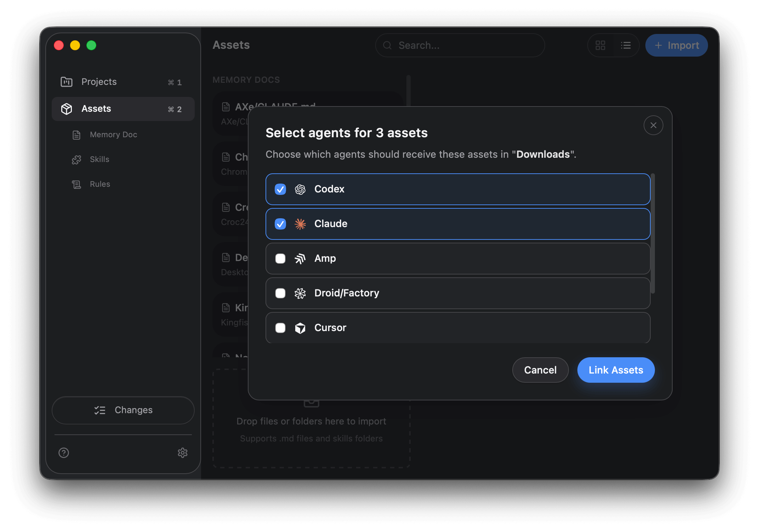Viewport: 759px width, 532px height.
Task: Open the help question mark icon
Action: (64, 452)
